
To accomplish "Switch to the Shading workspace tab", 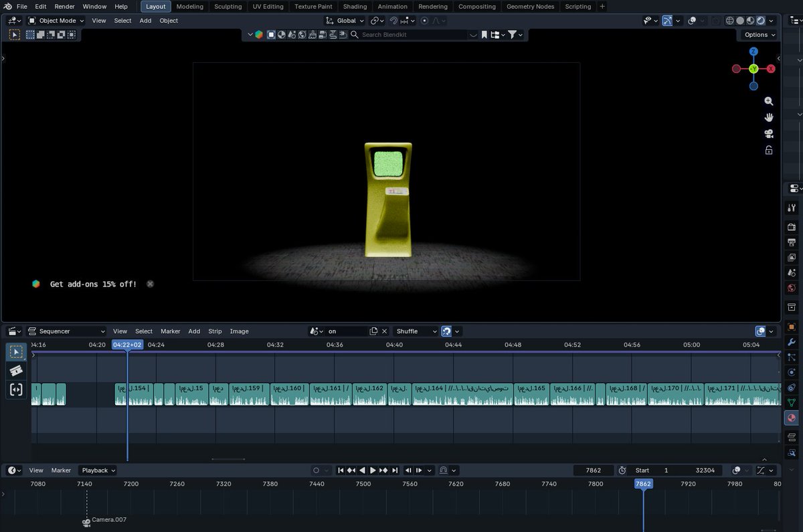I will click(x=355, y=7).
